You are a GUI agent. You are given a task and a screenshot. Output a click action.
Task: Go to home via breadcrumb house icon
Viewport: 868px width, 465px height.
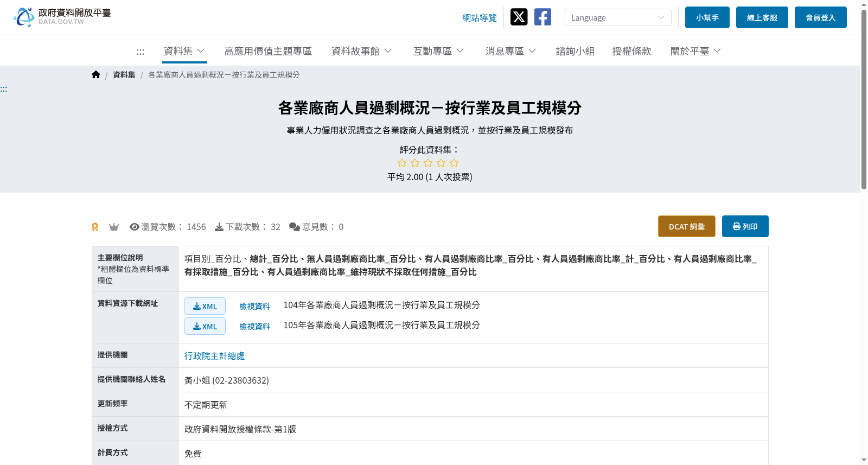coord(96,75)
